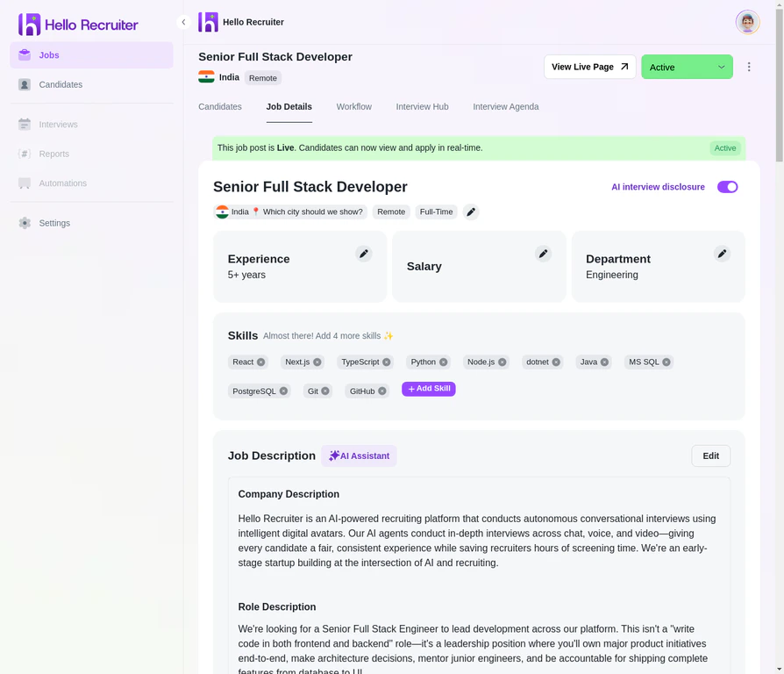The image size is (784, 674).
Task: Collapse the sidebar with the chevron arrow
Action: [183, 22]
